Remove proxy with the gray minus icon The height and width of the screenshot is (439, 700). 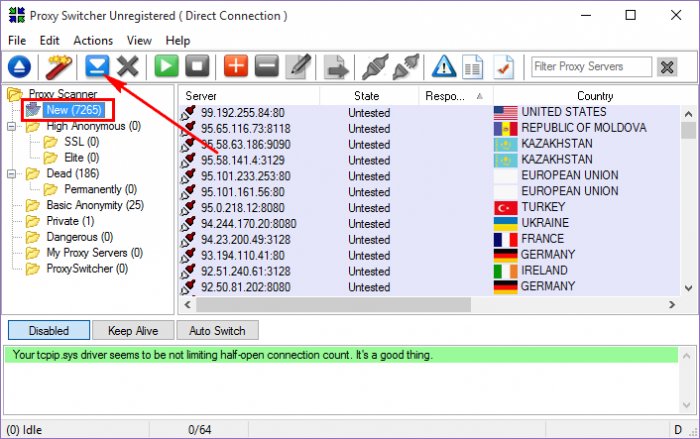click(267, 66)
